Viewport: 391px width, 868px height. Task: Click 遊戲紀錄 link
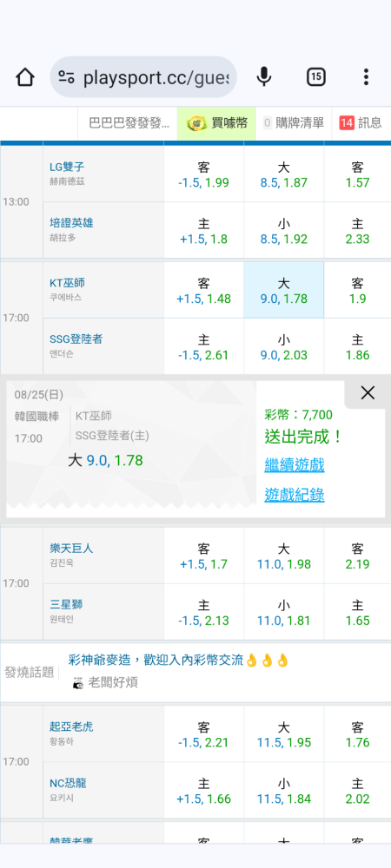coord(294,495)
